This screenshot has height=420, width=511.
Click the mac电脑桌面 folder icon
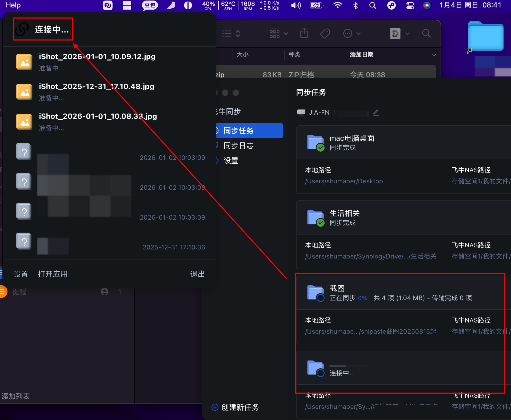click(316, 143)
